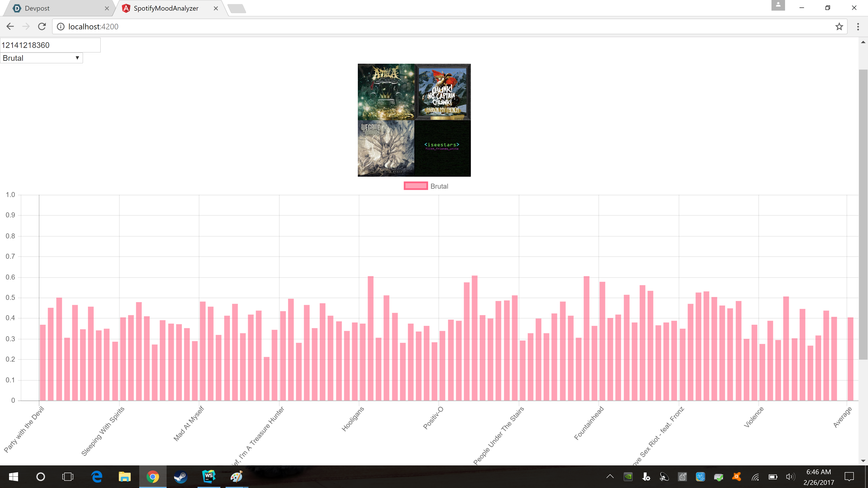Open Chrome three-dot menu
This screenshot has height=488, width=868.
point(858,27)
